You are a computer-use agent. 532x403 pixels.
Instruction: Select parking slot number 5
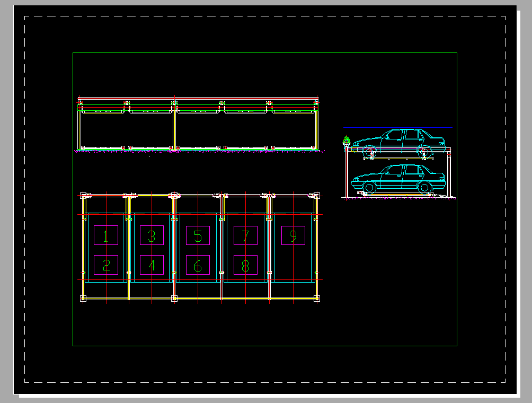198,235
